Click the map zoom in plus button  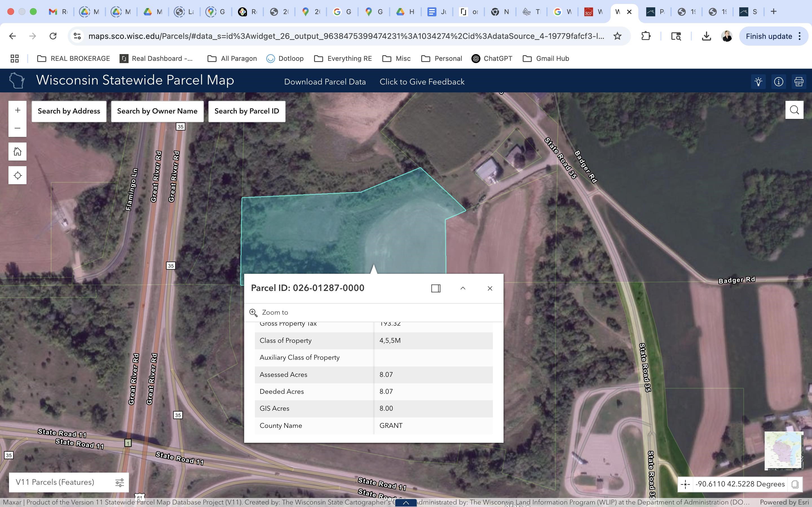17,110
